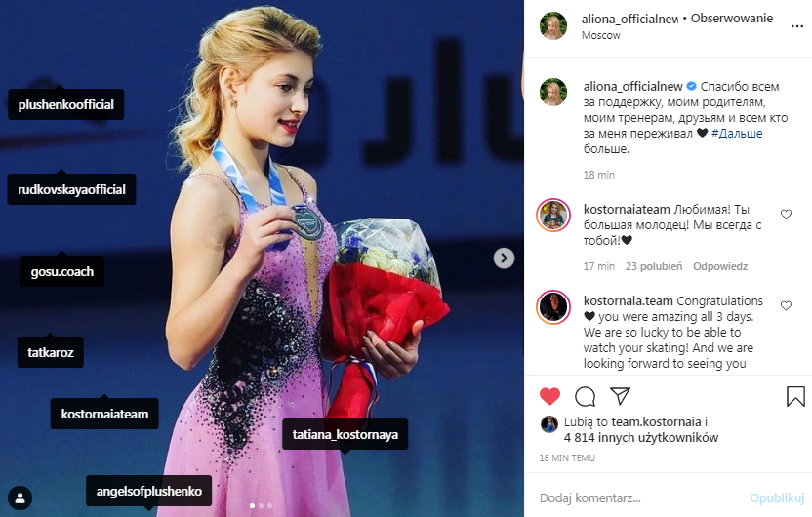Open the aliona_officialnew header avatar
Viewport: 812px width, 517px height.
(553, 26)
